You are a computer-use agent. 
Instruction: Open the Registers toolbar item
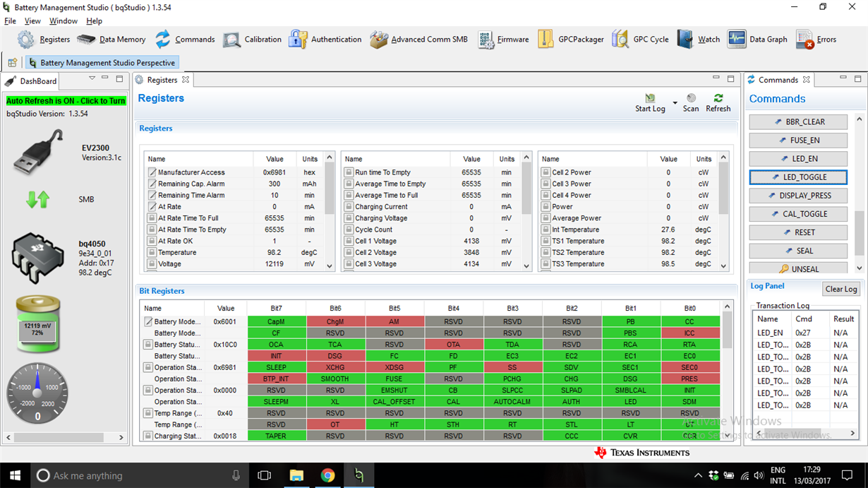[x=44, y=40]
